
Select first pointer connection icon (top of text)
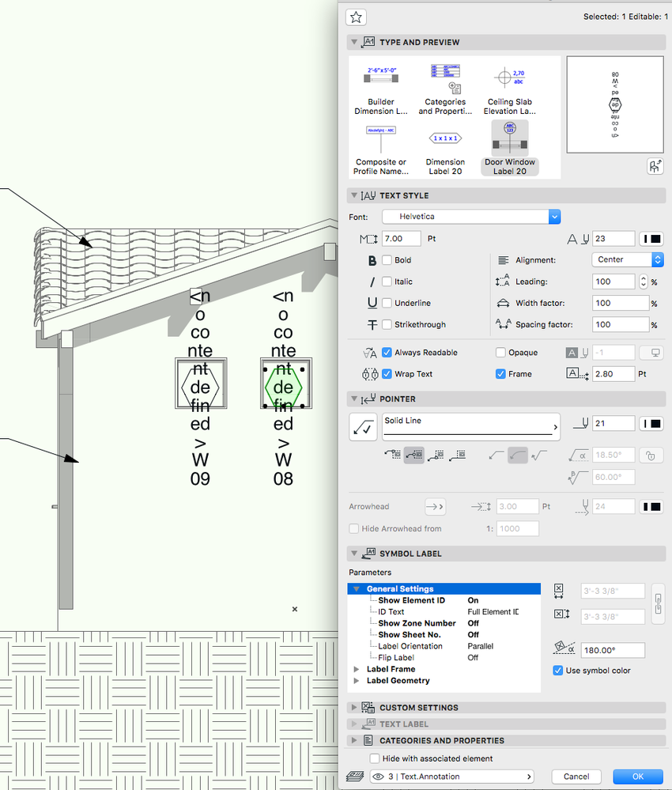tap(393, 455)
